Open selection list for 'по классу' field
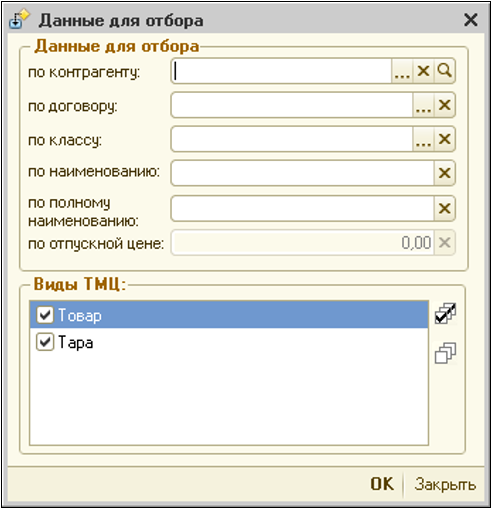492x508 pixels. point(423,139)
